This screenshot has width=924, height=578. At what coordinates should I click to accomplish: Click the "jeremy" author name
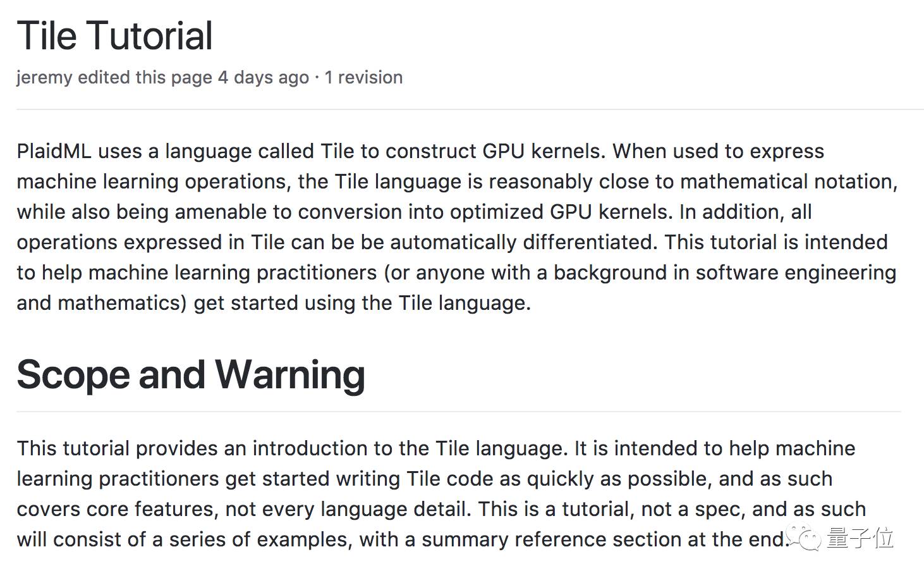pos(44,77)
